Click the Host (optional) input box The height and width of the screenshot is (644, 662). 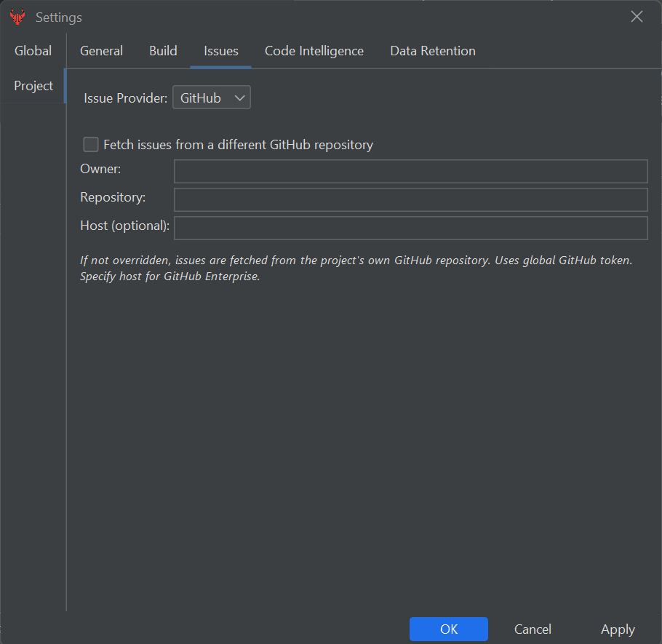coord(410,228)
